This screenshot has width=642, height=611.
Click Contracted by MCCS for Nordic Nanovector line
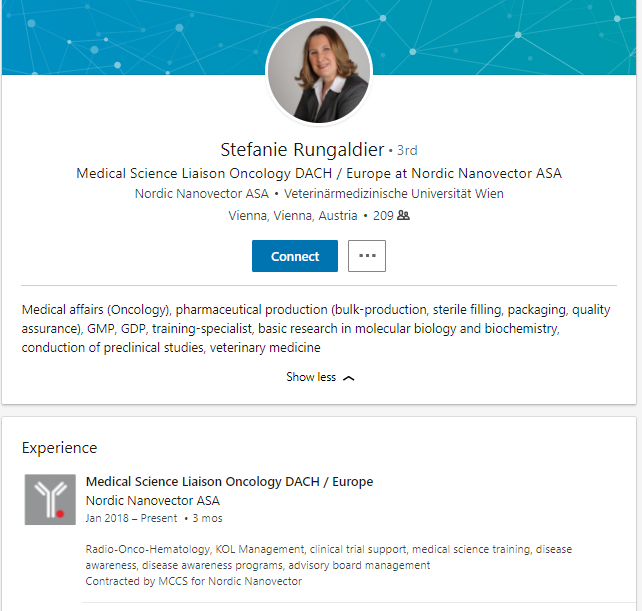point(194,581)
